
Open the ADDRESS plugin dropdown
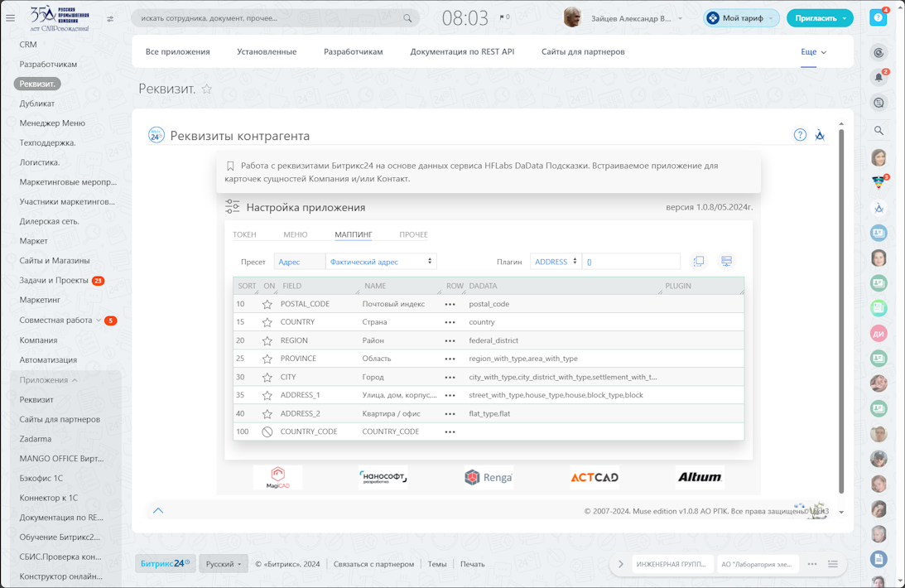556,262
